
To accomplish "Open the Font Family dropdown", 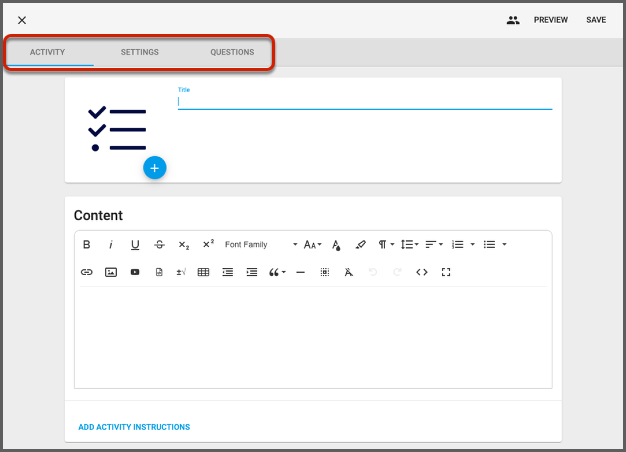I will point(260,244).
